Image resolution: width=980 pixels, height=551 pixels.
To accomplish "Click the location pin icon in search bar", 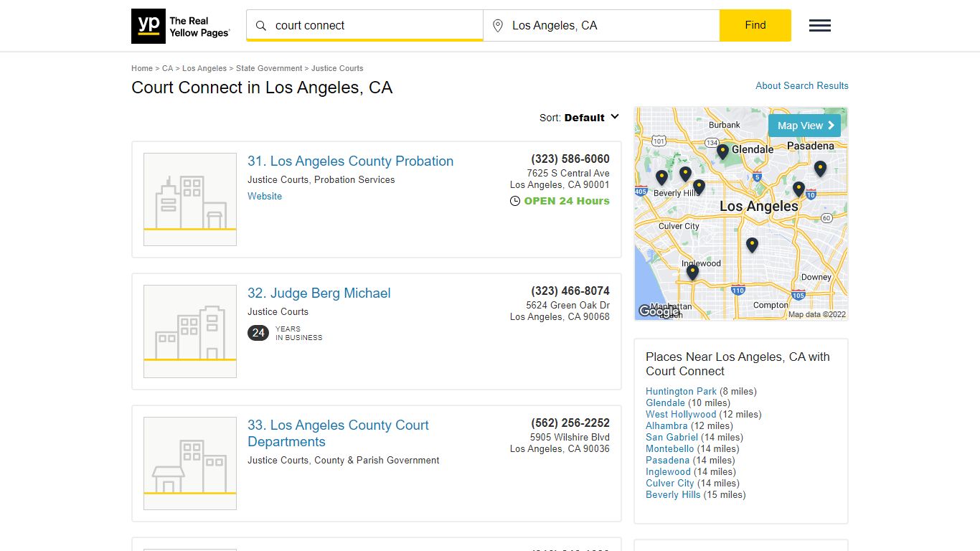I will point(498,26).
